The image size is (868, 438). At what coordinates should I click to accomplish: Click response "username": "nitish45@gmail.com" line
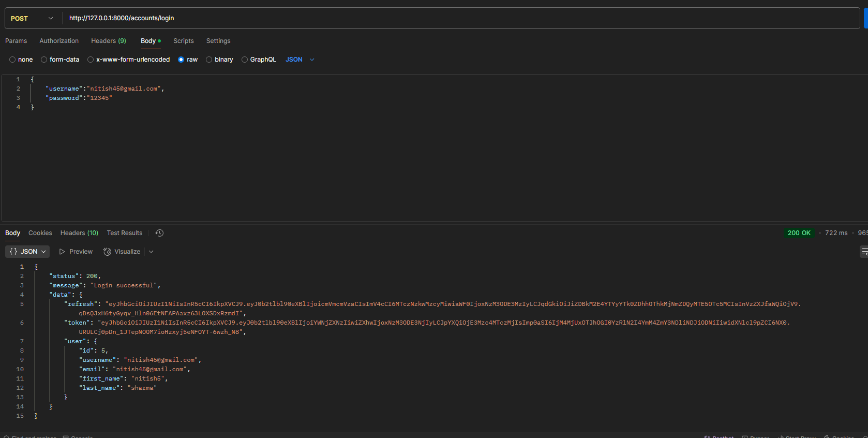click(140, 360)
